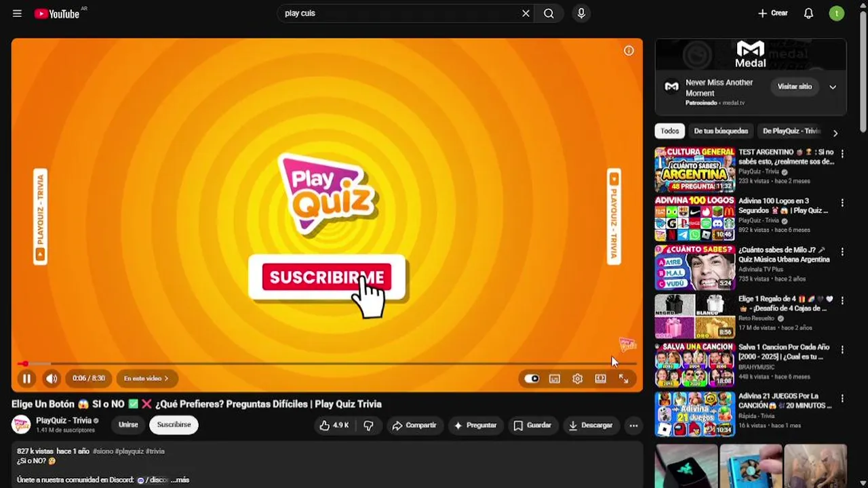
Task: Open player settings gear
Action: tap(577, 379)
